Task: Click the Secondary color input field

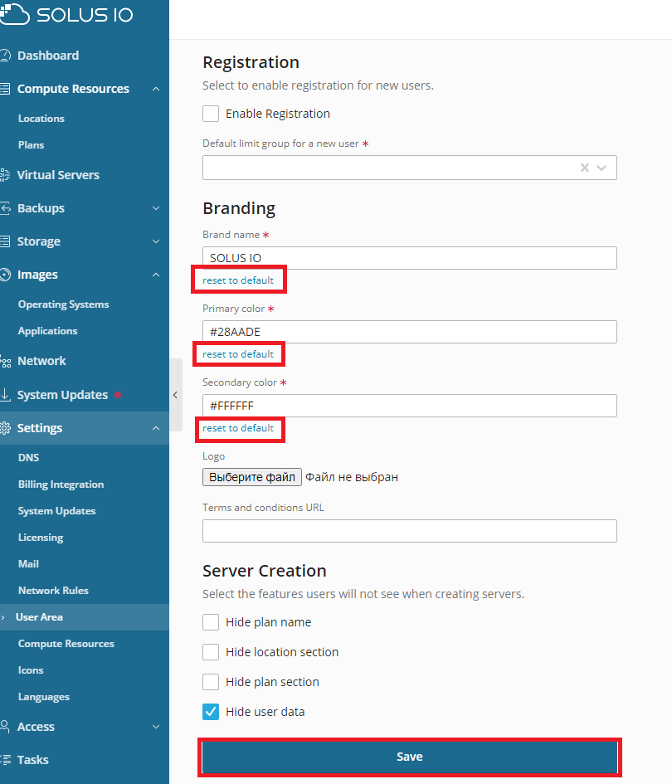Action: click(410, 406)
